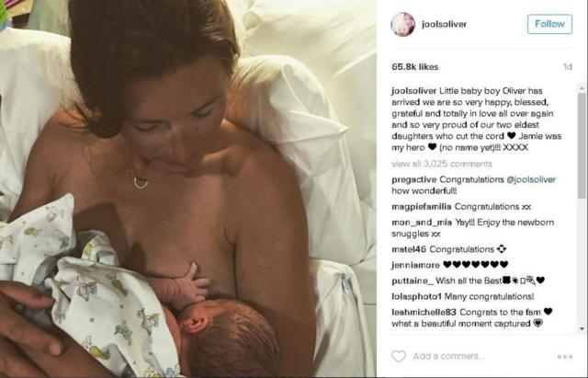The width and height of the screenshot is (588, 378).
Task: Open the @joolsoliver mention link
Action: [x=531, y=179]
